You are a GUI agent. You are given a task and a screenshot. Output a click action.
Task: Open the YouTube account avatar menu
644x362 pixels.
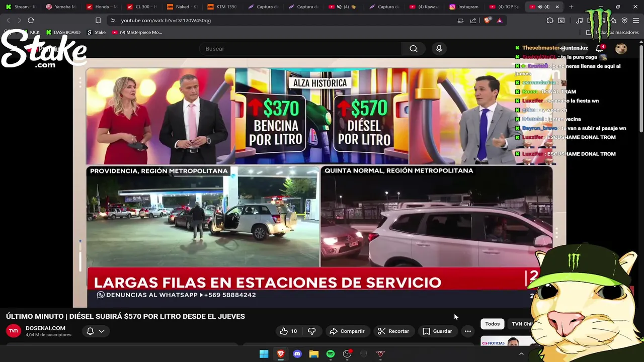pos(621,49)
